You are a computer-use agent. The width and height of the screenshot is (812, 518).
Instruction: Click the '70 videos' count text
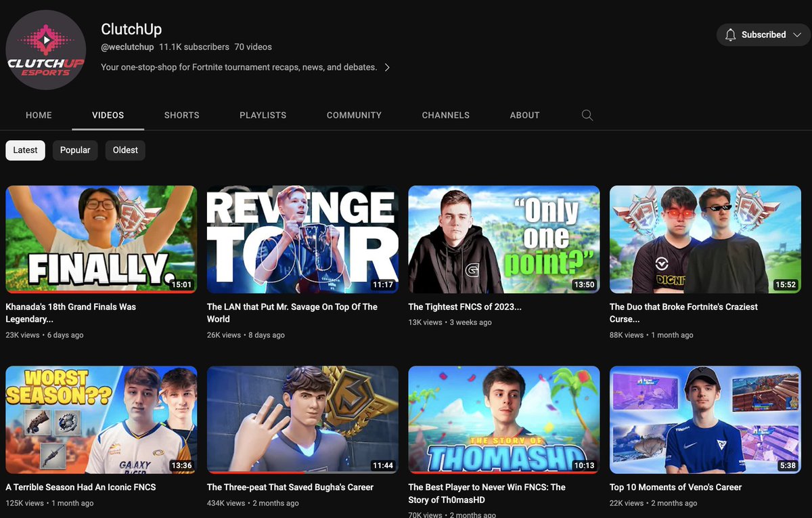click(253, 47)
